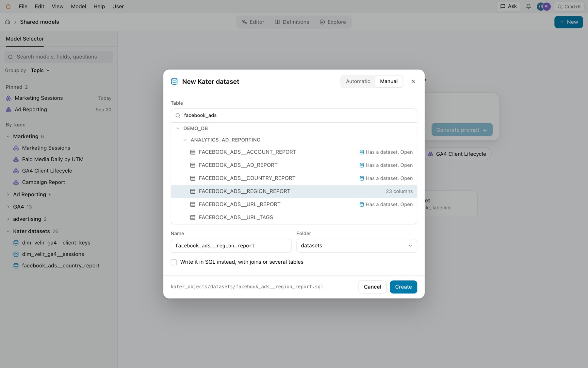Click search magnifier icon in Table field
This screenshot has height=368, width=588.
click(x=178, y=115)
